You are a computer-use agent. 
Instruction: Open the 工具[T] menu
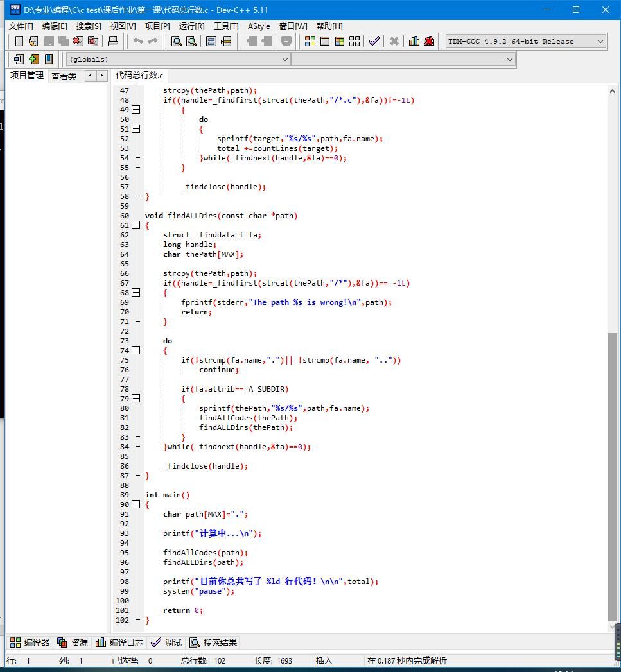point(226,26)
